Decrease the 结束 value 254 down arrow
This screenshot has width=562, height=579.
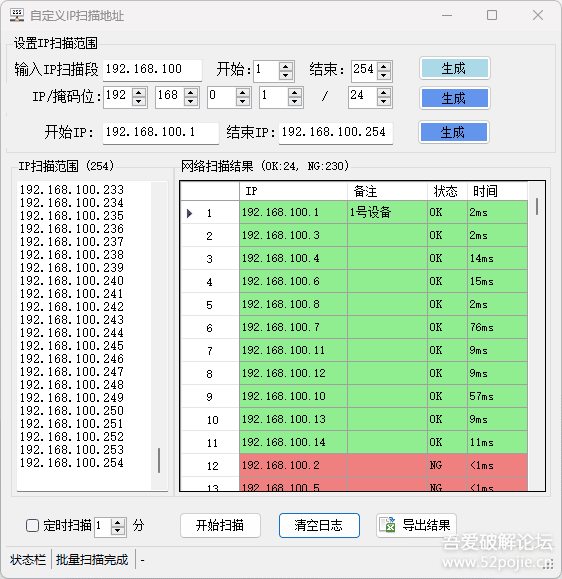point(384,75)
